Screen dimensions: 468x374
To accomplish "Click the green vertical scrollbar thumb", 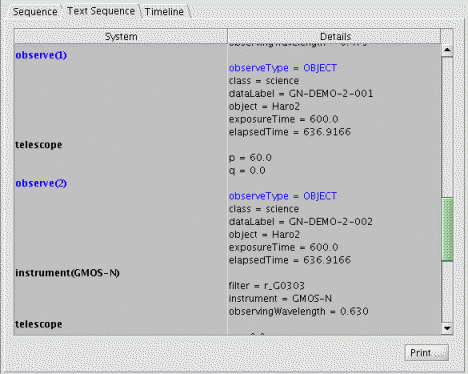I will (x=447, y=229).
